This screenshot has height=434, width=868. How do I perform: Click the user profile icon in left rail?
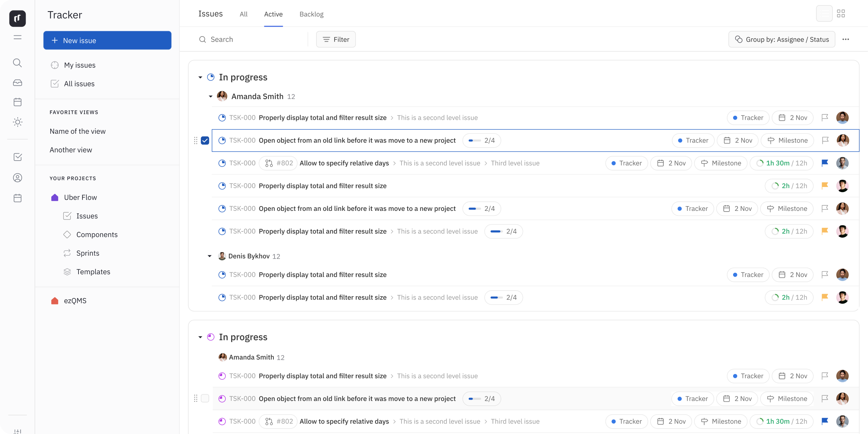[17, 178]
